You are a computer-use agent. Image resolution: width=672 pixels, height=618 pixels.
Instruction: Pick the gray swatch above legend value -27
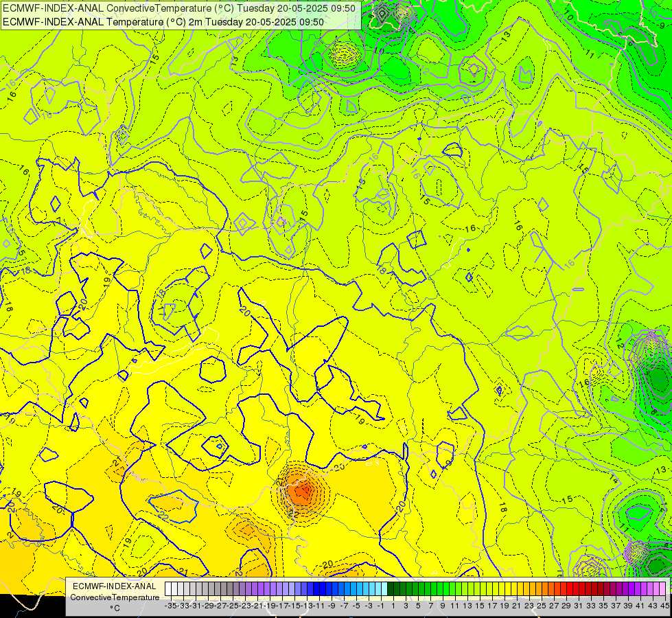[218, 589]
